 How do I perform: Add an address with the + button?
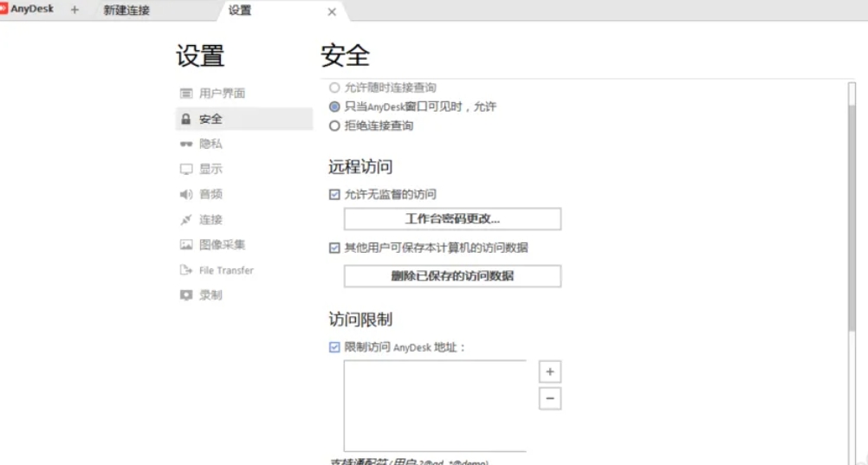click(x=550, y=371)
